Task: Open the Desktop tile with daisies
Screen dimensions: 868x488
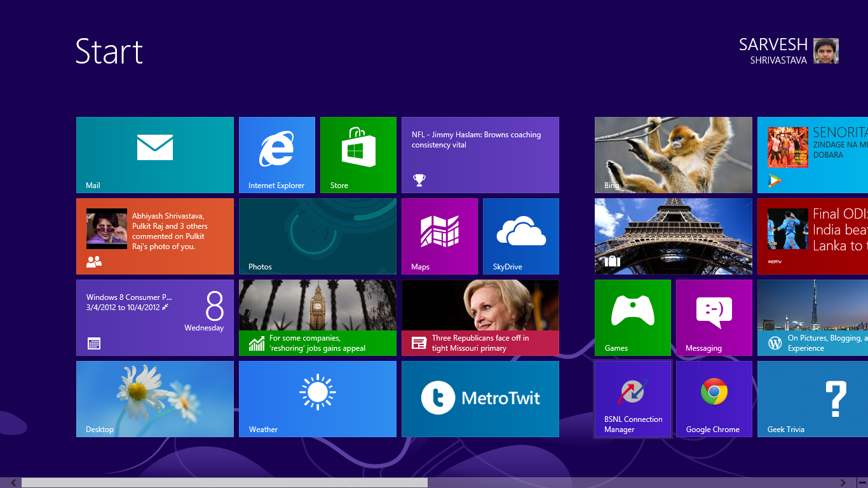Action: (155, 398)
